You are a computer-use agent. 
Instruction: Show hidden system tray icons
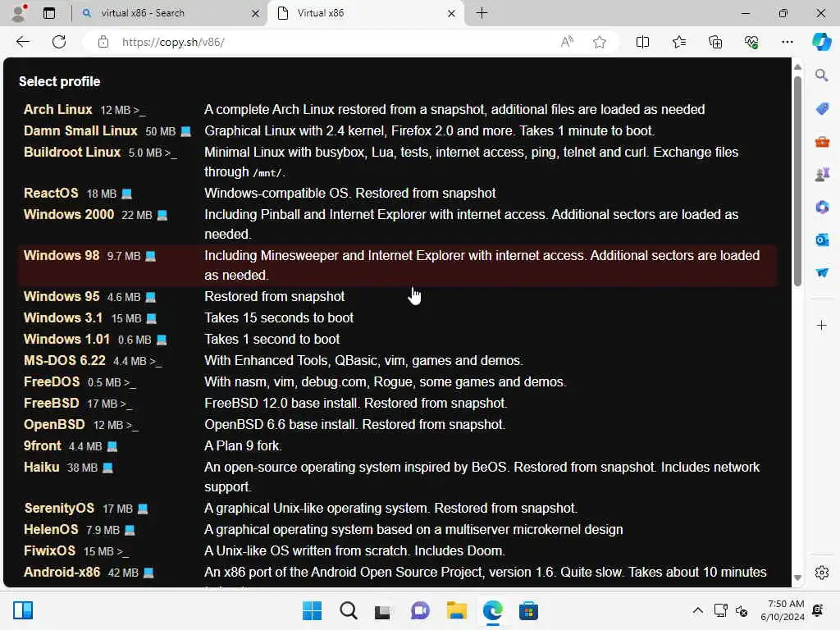point(697,610)
